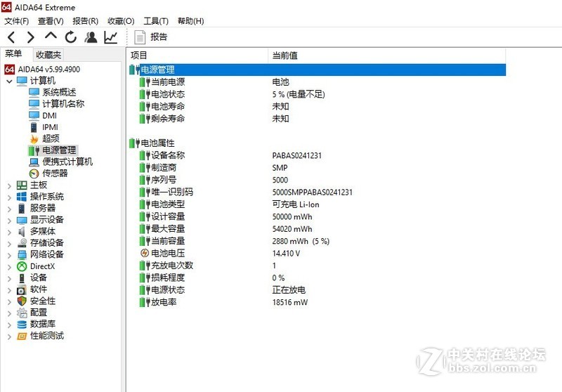Select AIDA64 v5.99.4900 root node
The image size is (562, 392).
pos(42,69)
